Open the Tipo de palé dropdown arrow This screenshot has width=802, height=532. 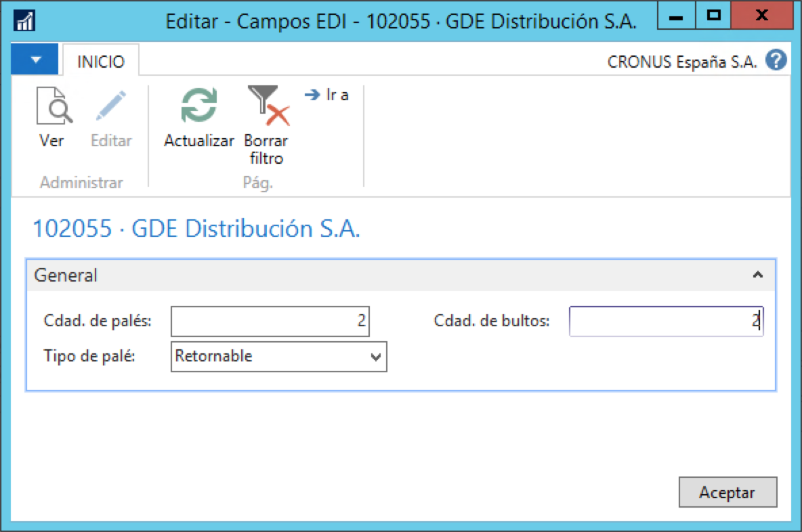coord(376,357)
